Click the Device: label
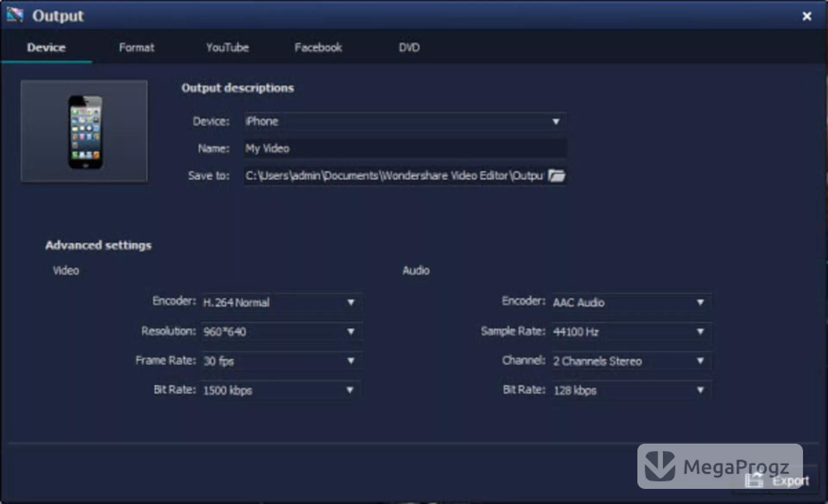Viewport: 828px width, 504px height. click(x=211, y=121)
